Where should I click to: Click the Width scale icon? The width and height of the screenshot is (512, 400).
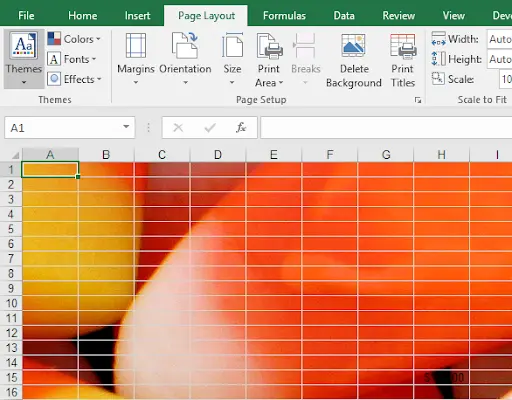[438, 39]
